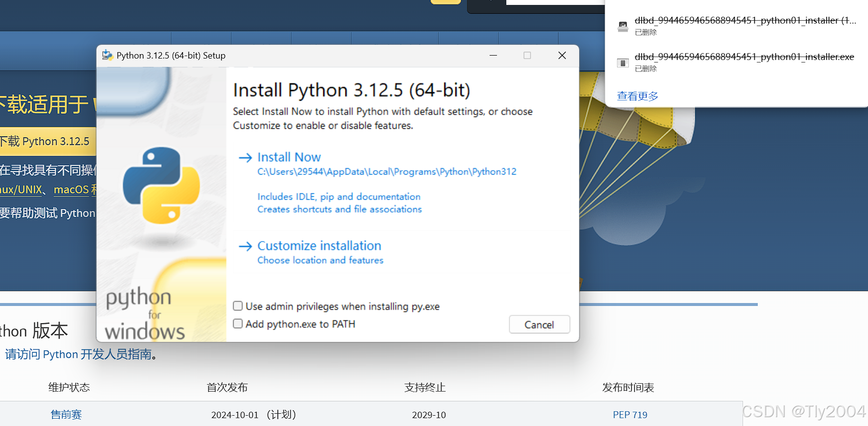Click the Customize installation arrow icon
This screenshot has height=426, width=868.
pos(245,246)
